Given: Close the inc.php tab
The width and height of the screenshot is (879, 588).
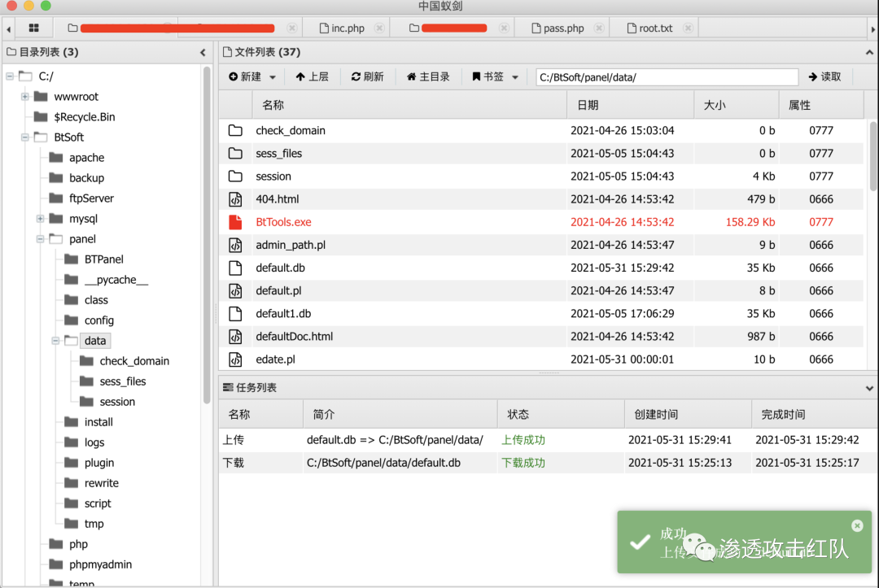Looking at the screenshot, I should [379, 28].
